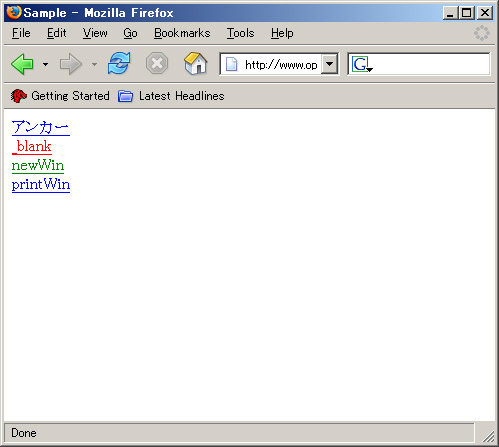Go to the Home page icon
This screenshot has height=447, width=499.
click(x=196, y=63)
